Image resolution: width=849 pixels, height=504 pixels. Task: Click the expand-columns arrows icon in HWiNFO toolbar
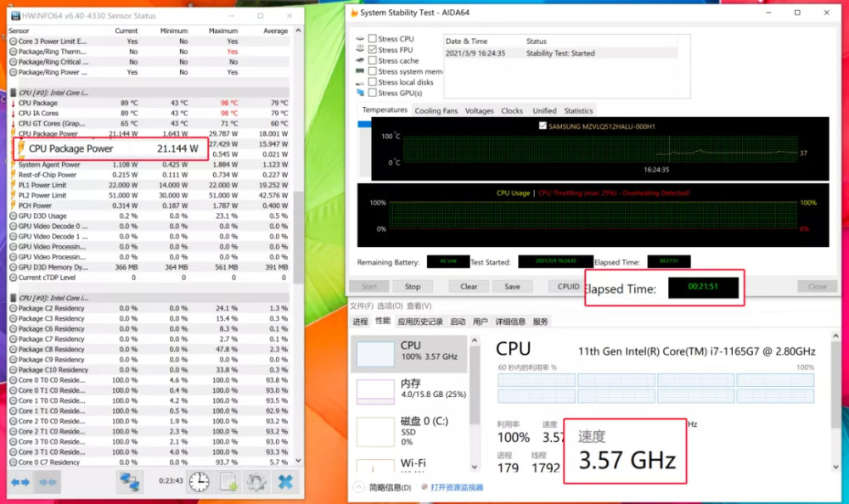[x=20, y=482]
